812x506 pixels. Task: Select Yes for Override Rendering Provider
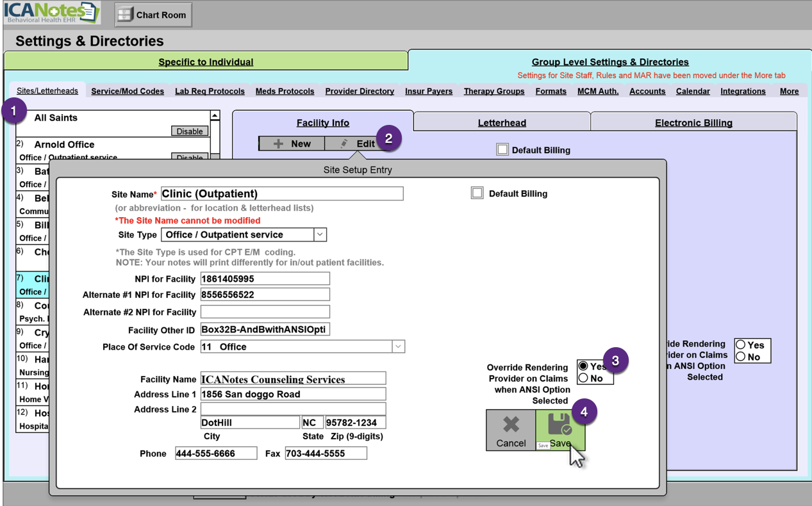(584, 366)
